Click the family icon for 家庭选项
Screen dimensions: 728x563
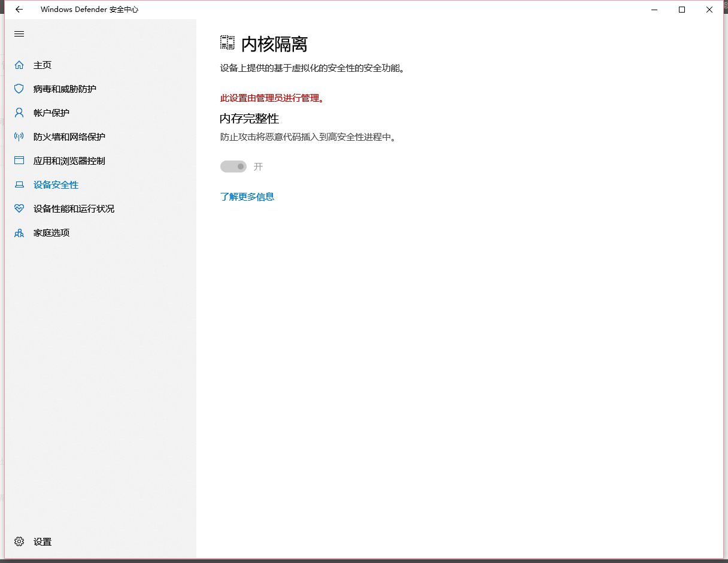coord(19,232)
